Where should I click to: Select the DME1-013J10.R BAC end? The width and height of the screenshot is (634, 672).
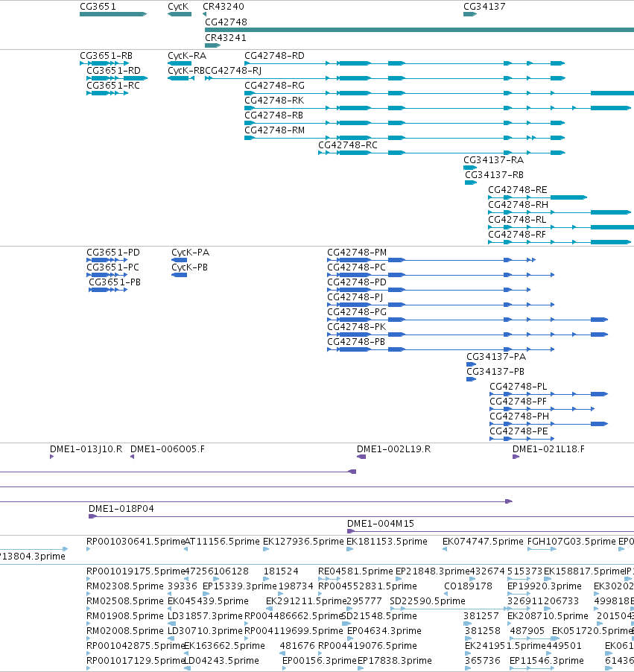point(52,457)
